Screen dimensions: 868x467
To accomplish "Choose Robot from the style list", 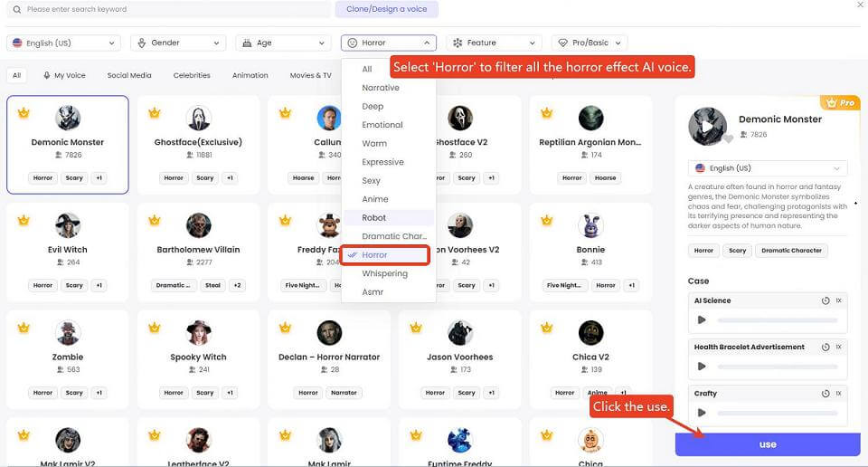I will tap(374, 218).
